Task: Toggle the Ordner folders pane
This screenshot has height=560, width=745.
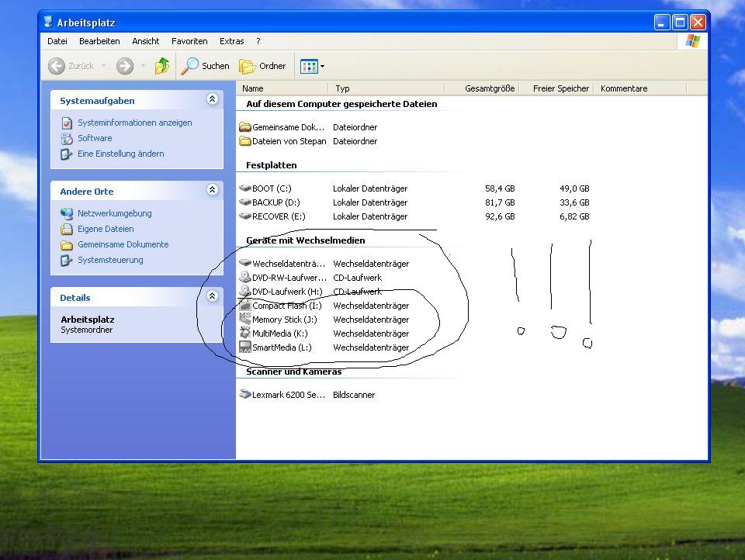Action: tap(262, 67)
